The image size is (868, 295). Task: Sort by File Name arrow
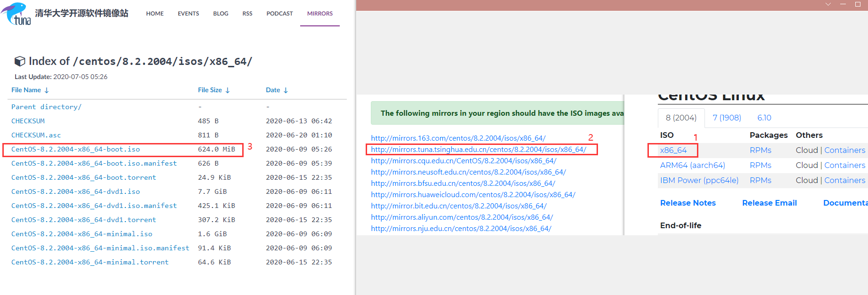pos(47,90)
